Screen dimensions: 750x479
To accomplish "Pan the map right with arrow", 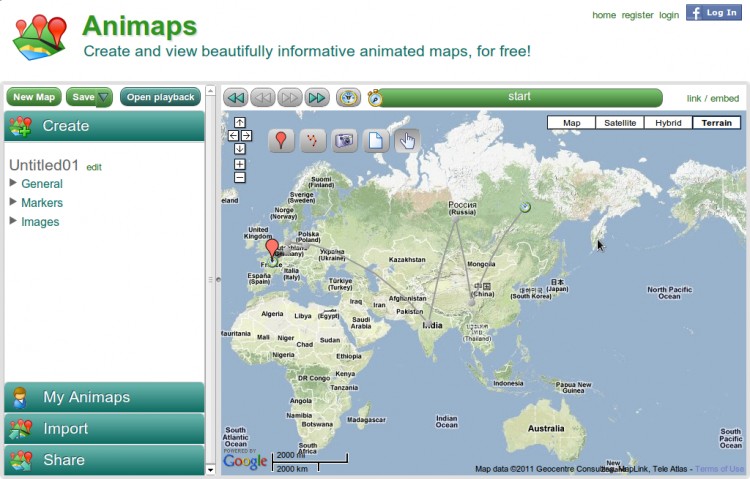I will coord(246,136).
